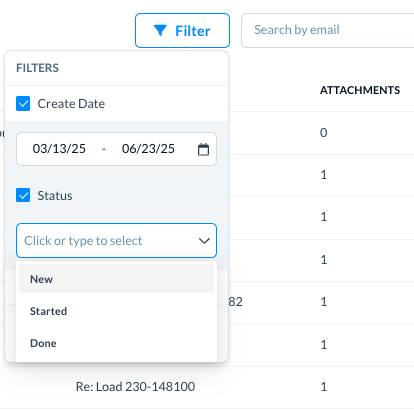Focus the Search by email field
Screen dimensions: 414x410
tap(328, 30)
